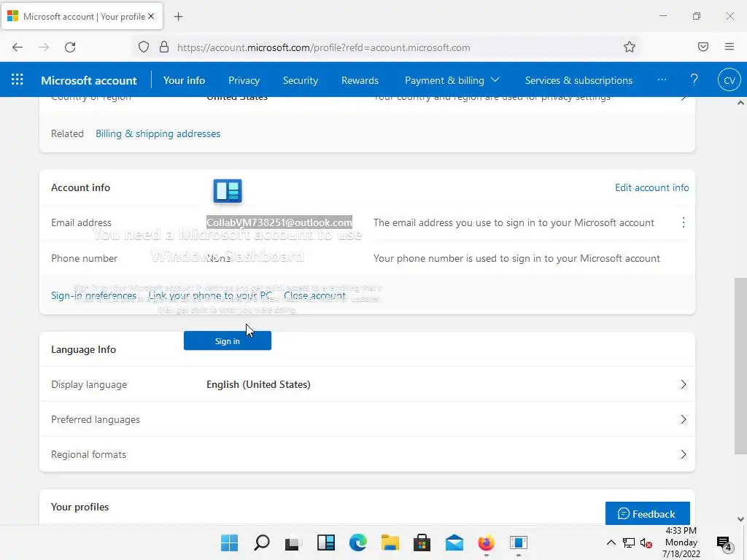Click the Close account link

click(314, 296)
